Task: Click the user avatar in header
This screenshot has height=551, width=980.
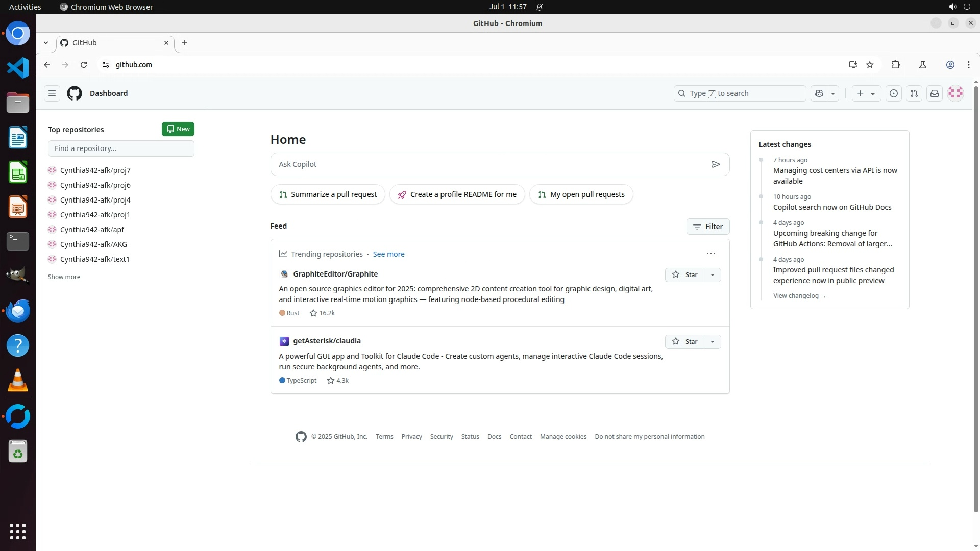Action: [x=955, y=93]
